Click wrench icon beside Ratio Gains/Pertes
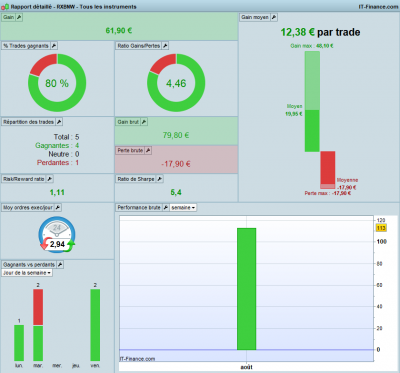The height and width of the screenshot is (373, 400). click(x=165, y=46)
